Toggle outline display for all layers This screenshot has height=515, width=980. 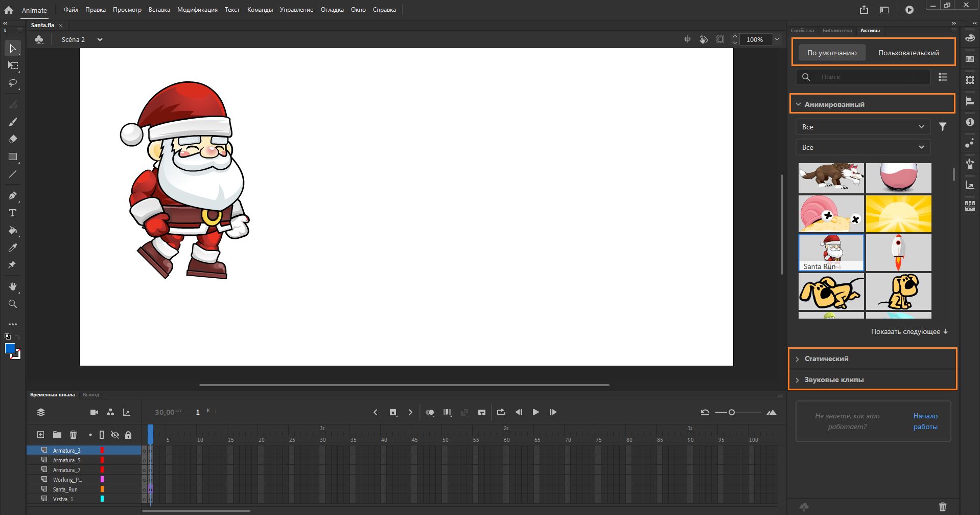102,435
